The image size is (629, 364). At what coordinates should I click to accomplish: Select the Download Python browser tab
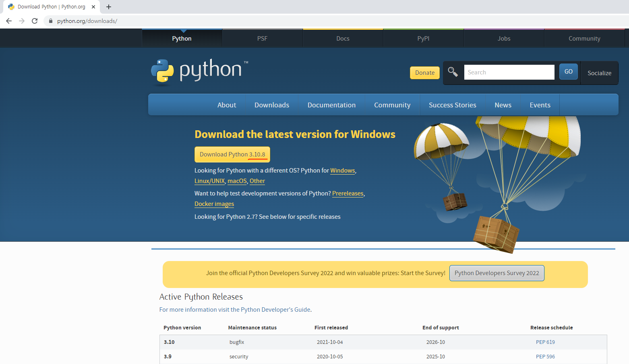point(52,7)
